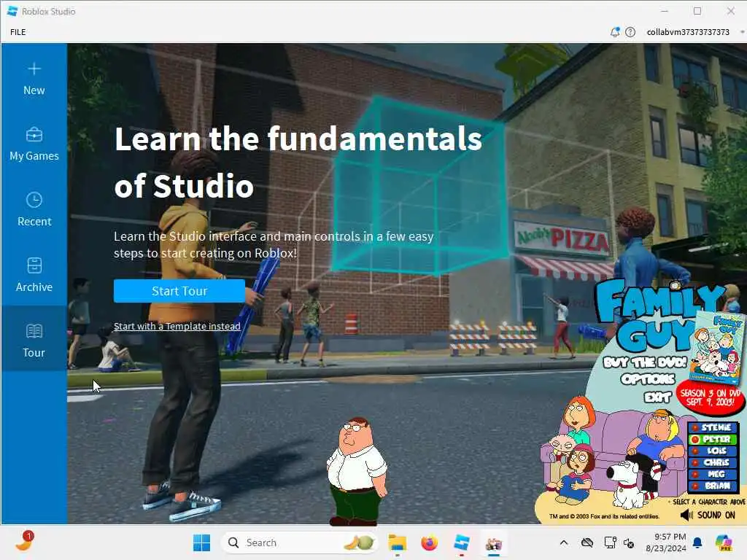Click the Season 3 on DVD red badge
The height and width of the screenshot is (560, 747).
pyautogui.click(x=711, y=397)
